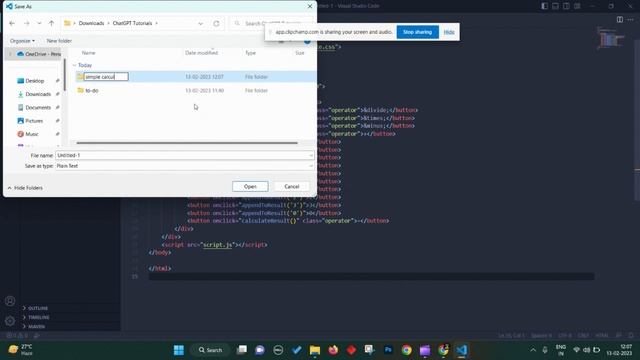Click the to-do folder icon
Screen dimensions: 640x360
click(x=80, y=90)
